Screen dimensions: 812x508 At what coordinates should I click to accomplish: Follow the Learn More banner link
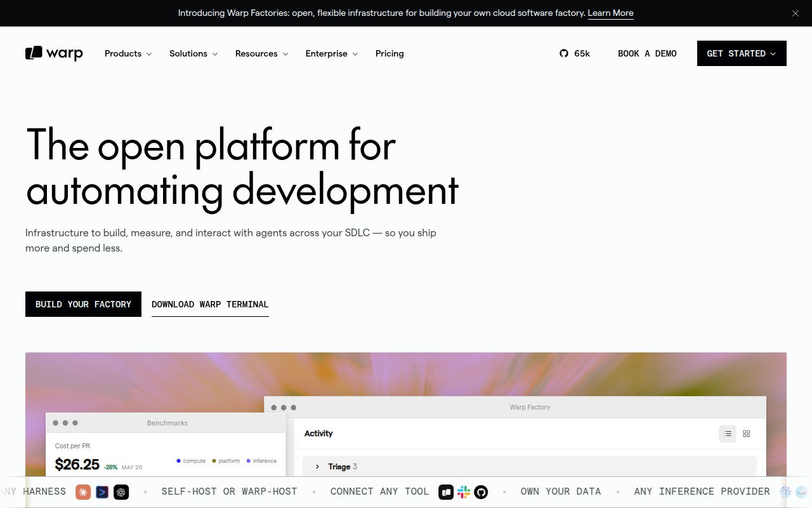610,13
